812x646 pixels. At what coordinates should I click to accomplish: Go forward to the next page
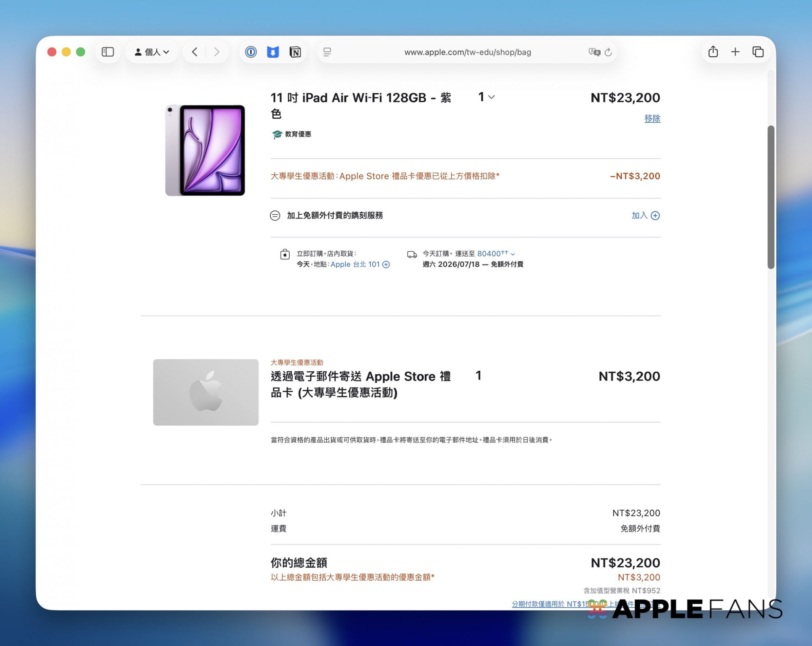(x=217, y=52)
